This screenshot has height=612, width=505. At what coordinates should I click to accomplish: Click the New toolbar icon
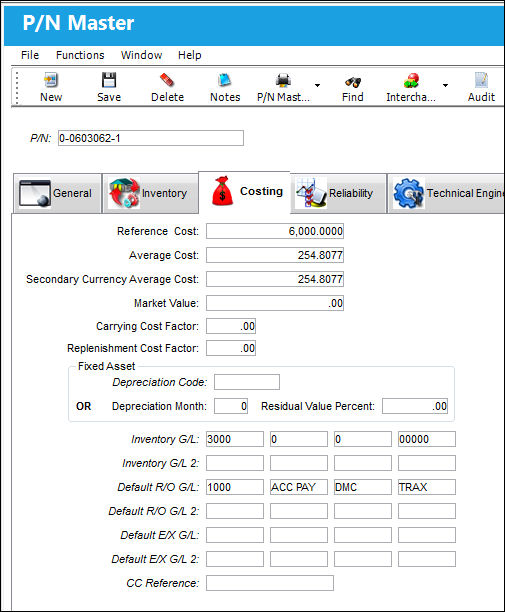coord(51,80)
